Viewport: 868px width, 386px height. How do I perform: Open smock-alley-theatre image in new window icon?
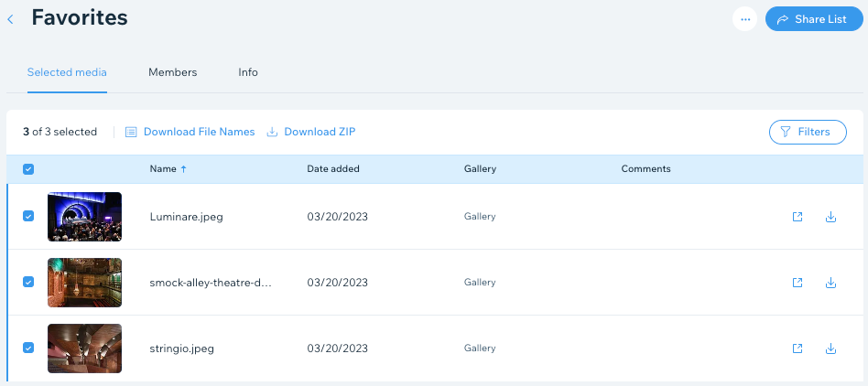pos(797,283)
